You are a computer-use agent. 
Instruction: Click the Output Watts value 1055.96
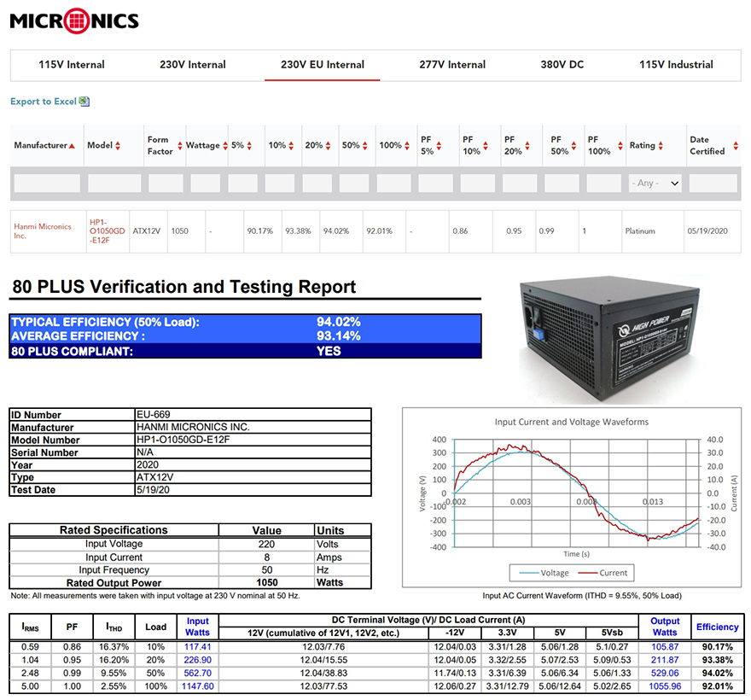click(x=665, y=686)
